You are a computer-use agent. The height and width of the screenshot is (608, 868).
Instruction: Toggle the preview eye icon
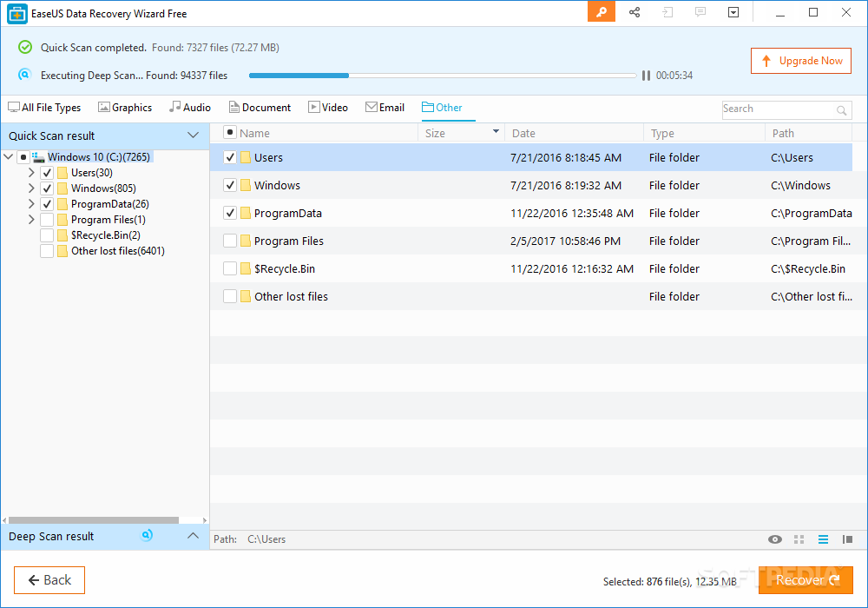(775, 539)
